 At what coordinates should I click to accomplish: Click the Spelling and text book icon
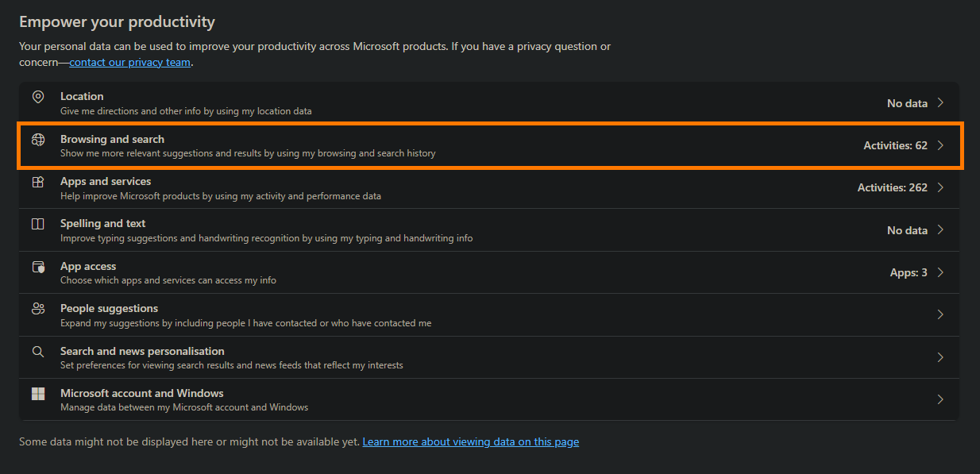click(38, 224)
